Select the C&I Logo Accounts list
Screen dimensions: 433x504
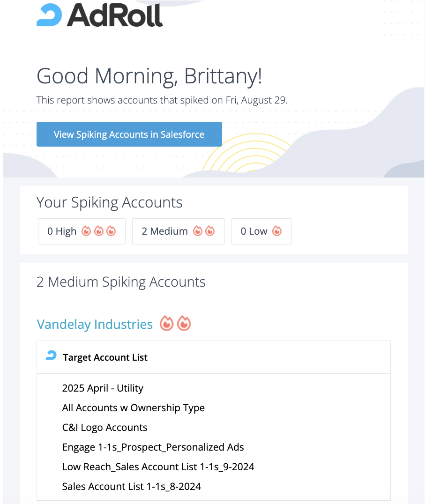pyautogui.click(x=105, y=428)
